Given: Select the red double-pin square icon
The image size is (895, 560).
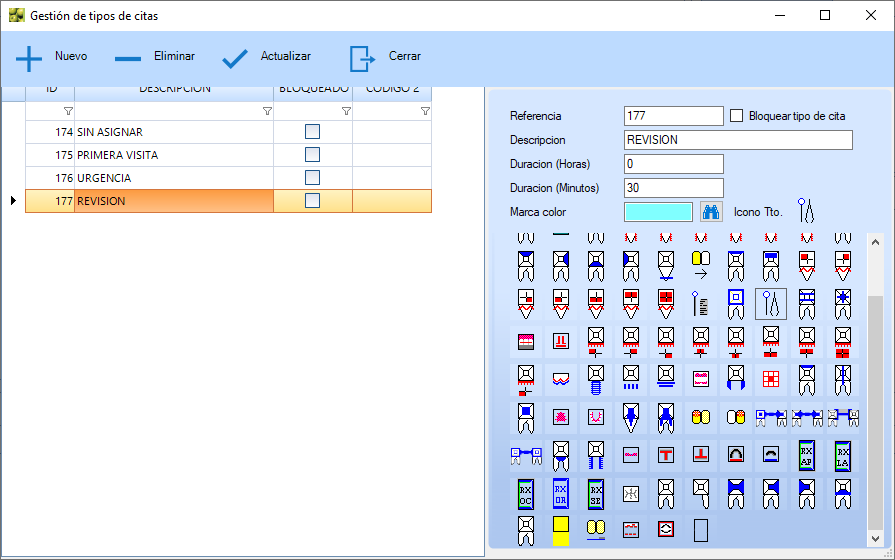Looking at the screenshot, I should point(561,341).
